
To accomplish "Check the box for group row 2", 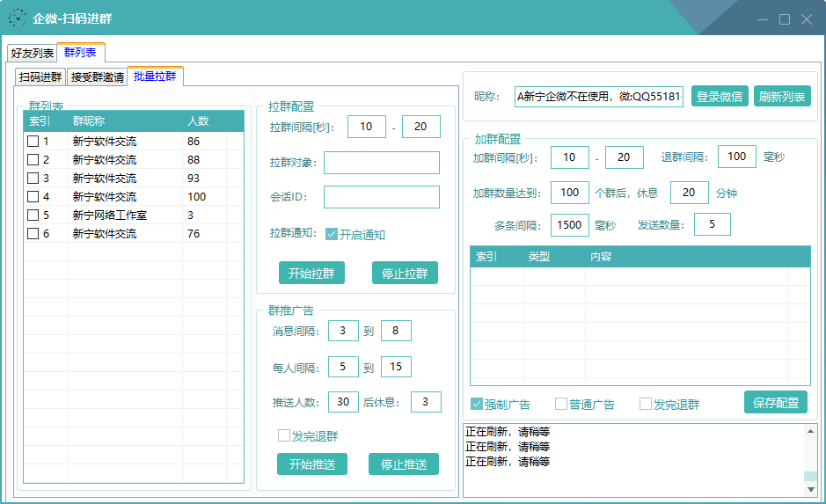I will [33, 159].
